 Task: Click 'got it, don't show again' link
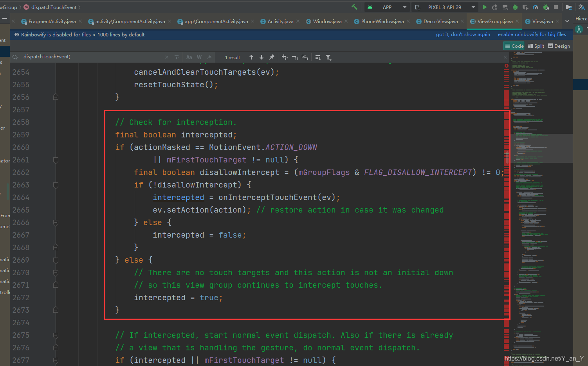click(x=463, y=34)
